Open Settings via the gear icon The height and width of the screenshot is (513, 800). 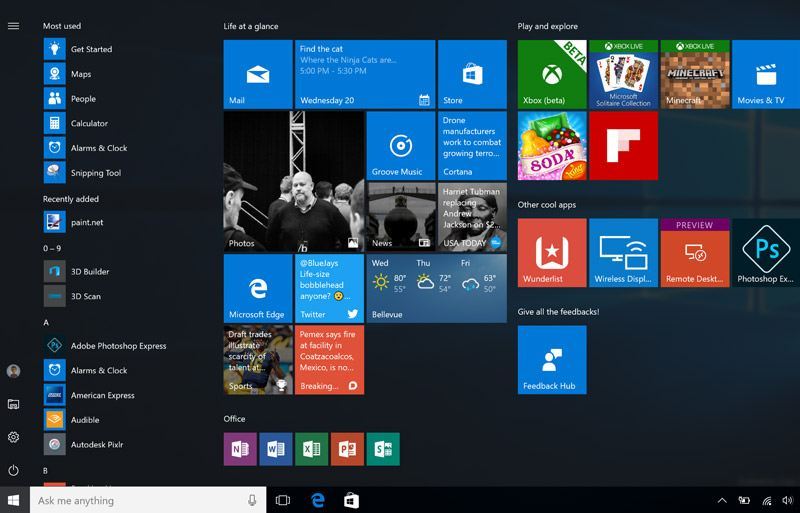click(14, 437)
